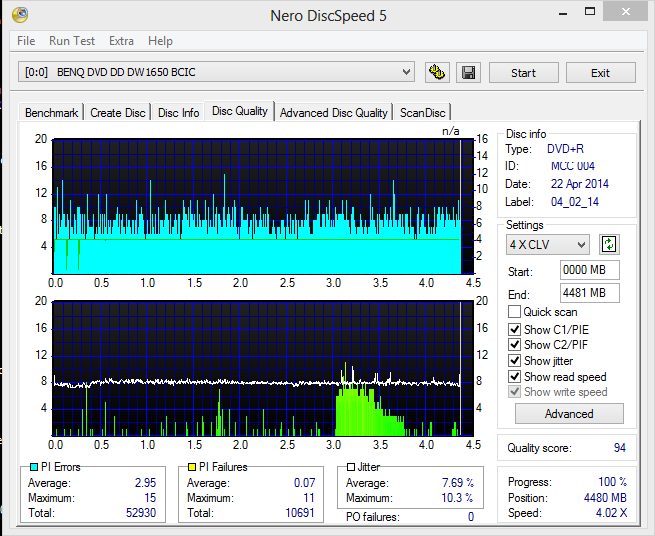Click the Nero DiscSpeed app icon
Viewport: 655px width, 536px height.
tap(20, 15)
